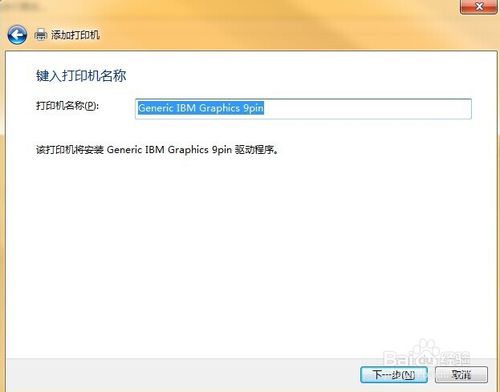Cancel the wizard with 取消 button
The height and width of the screenshot is (392, 500).
pos(461,375)
